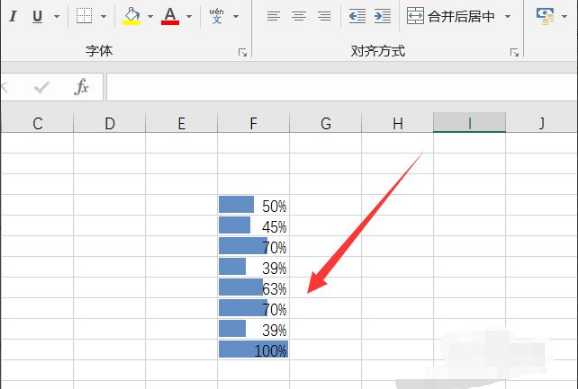This screenshot has height=389, width=578.
Task: Decrease indent
Action: [357, 16]
